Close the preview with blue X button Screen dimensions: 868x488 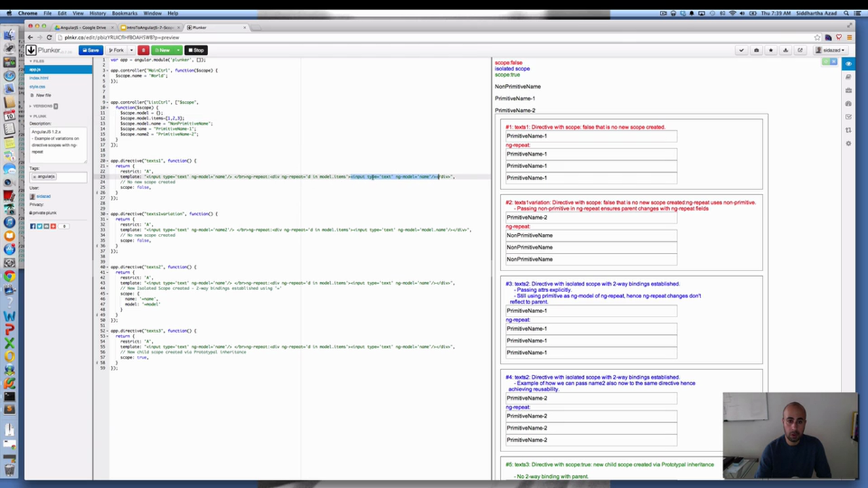click(x=833, y=62)
